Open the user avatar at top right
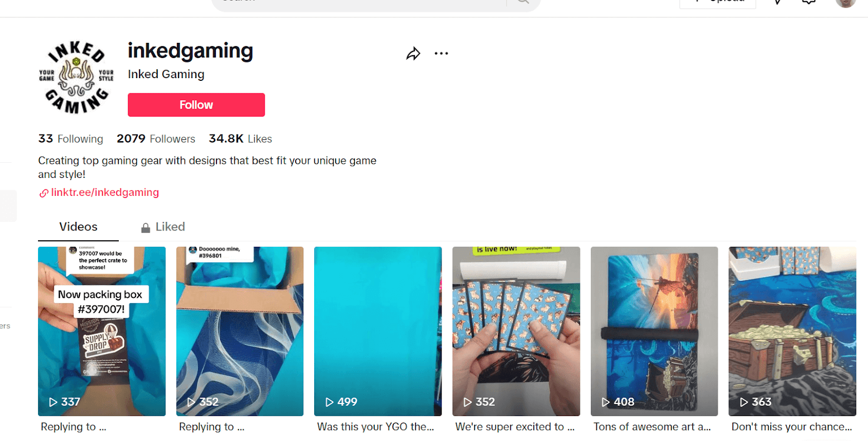 (x=845, y=3)
